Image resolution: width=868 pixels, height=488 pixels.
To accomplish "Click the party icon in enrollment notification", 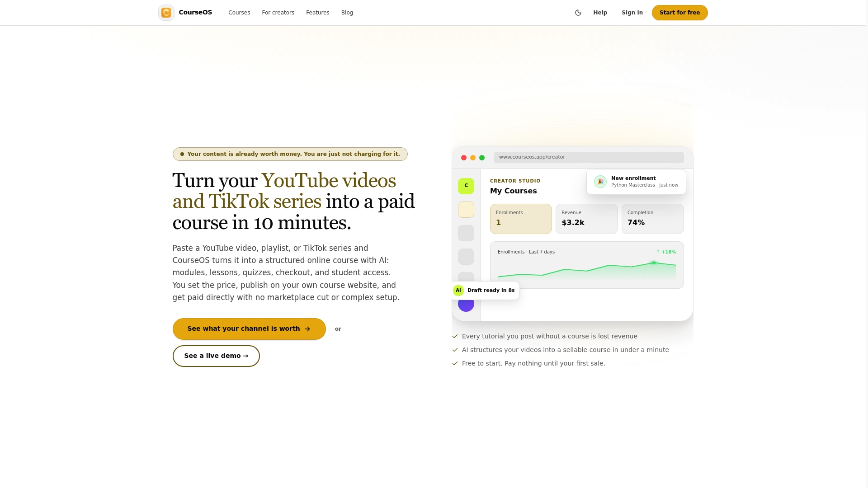I will (x=600, y=182).
